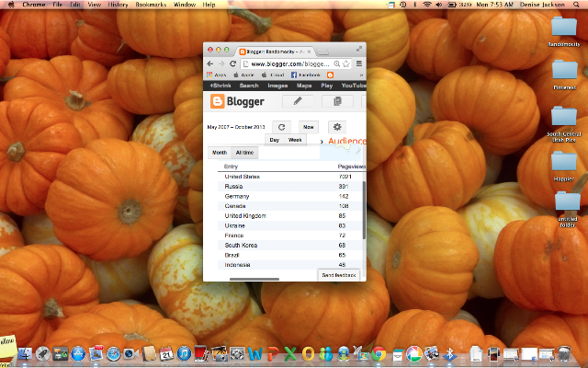Open Finder from the dock
This screenshot has width=588, height=368.
click(25, 353)
